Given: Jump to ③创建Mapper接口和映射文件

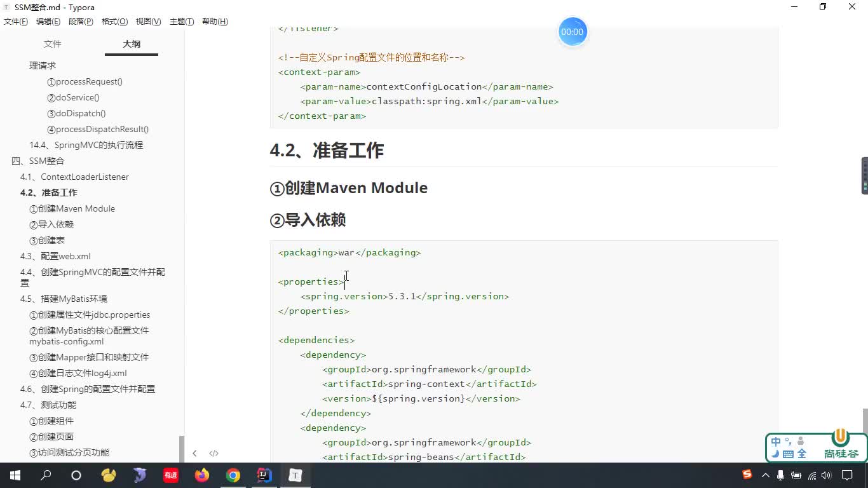Looking at the screenshot, I should [89, 357].
